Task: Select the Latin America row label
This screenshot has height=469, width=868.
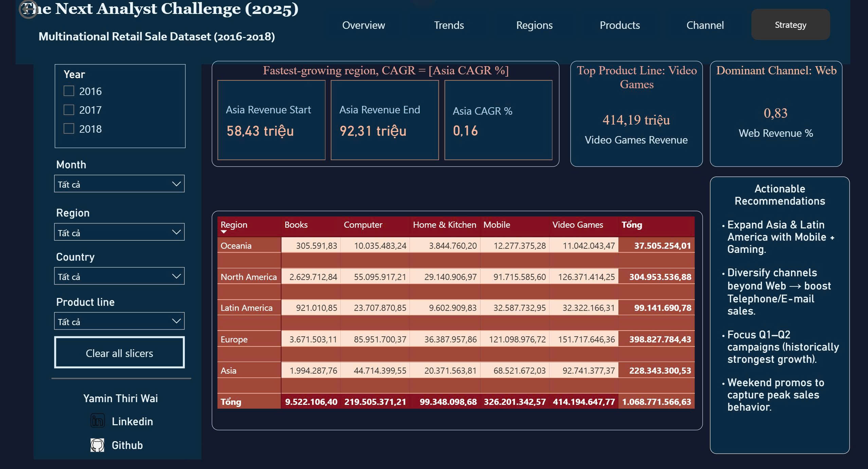Action: pos(247,308)
